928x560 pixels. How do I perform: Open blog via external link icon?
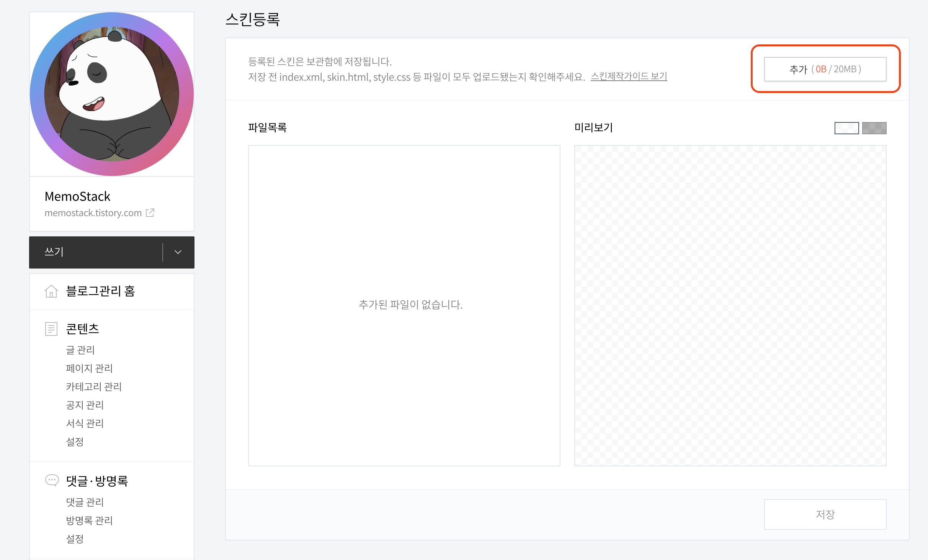click(150, 213)
